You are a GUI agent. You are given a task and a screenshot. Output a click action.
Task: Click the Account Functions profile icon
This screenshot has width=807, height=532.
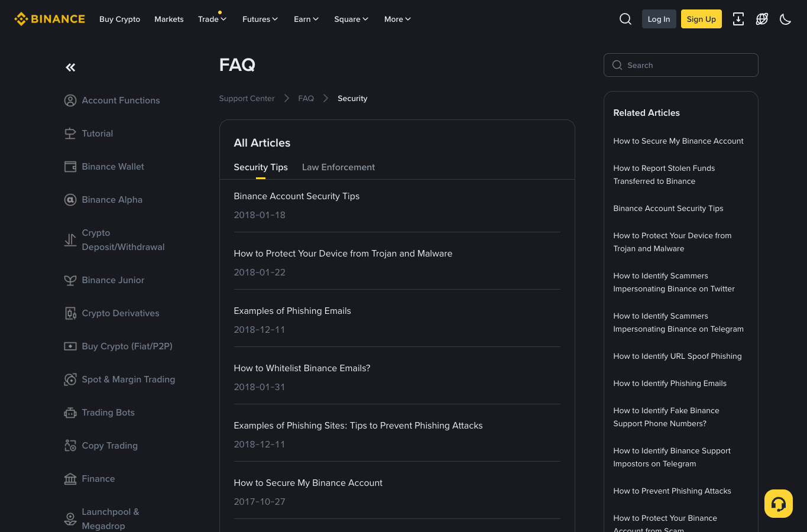pyautogui.click(x=70, y=100)
